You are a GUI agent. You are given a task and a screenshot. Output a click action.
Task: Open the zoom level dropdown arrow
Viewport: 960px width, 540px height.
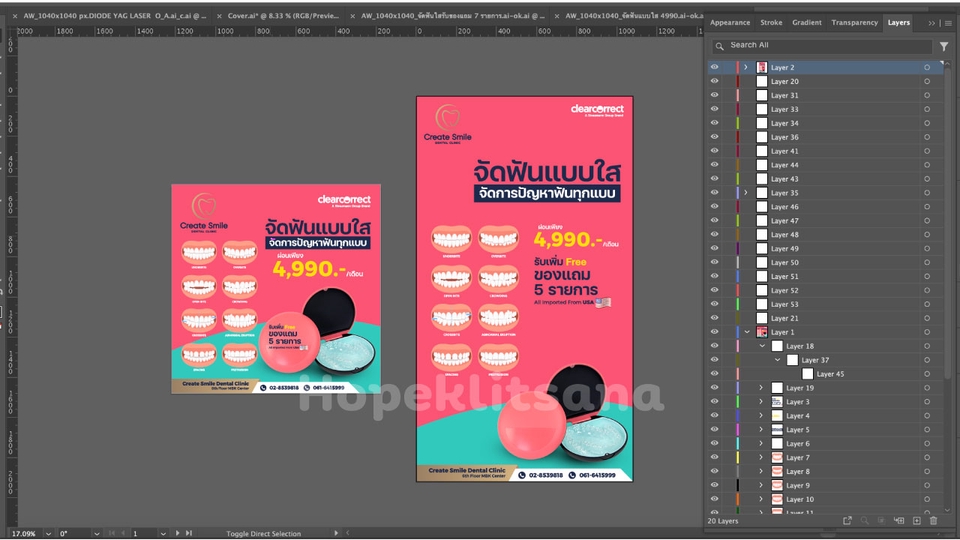tap(48, 534)
